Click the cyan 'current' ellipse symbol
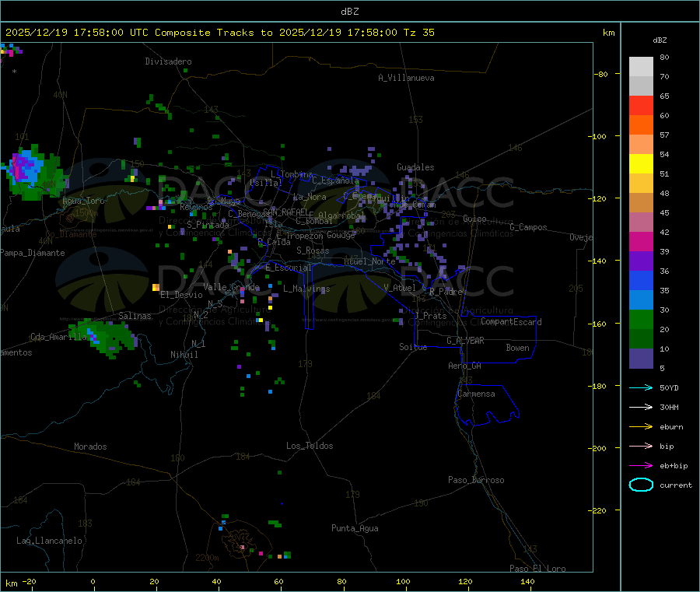The width and height of the screenshot is (700, 592). pos(641,485)
